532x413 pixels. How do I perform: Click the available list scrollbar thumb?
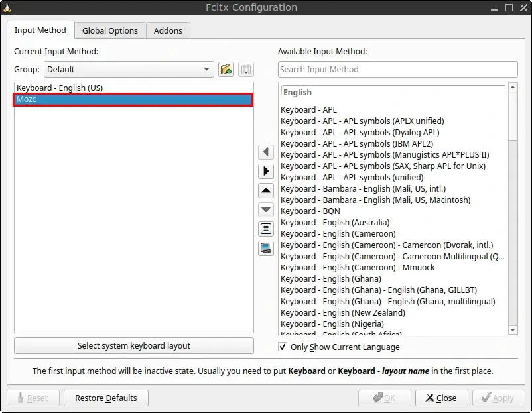coord(513,115)
